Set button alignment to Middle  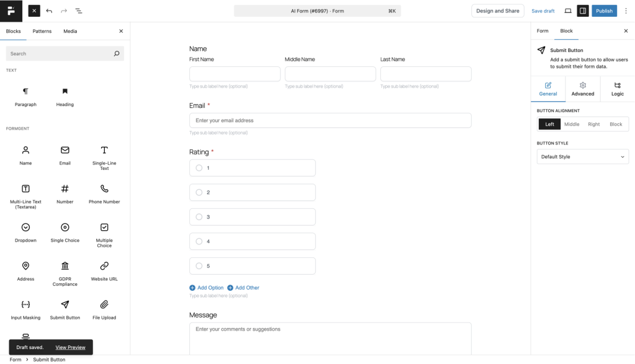coord(572,124)
